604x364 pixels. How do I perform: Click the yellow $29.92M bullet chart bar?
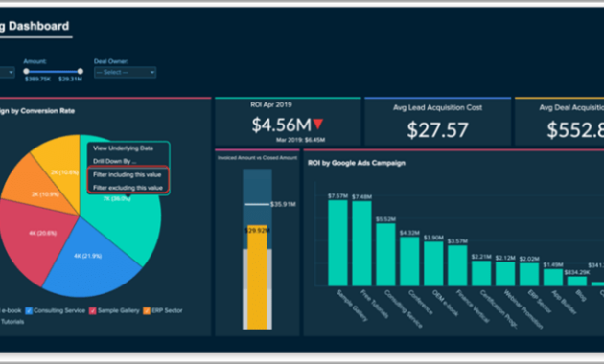pos(257,277)
